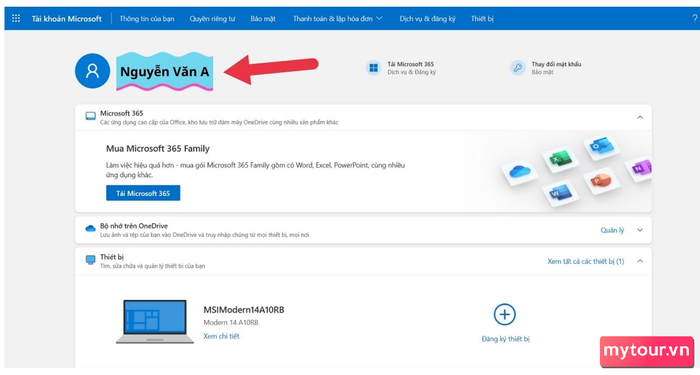Viewport: 700px width, 375px height.
Task: Click the OneDrive cloud icon in storage section
Action: (91, 229)
